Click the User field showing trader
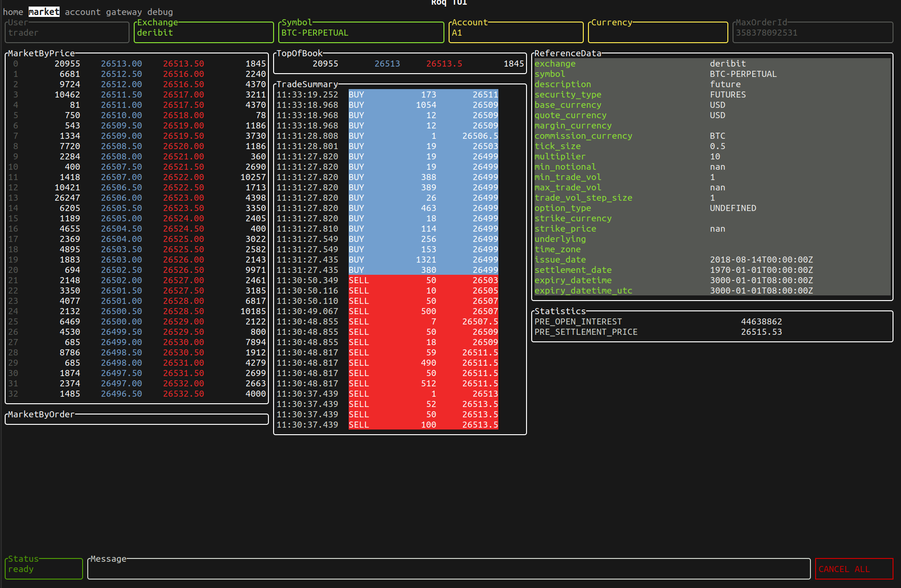901x588 pixels. point(67,32)
